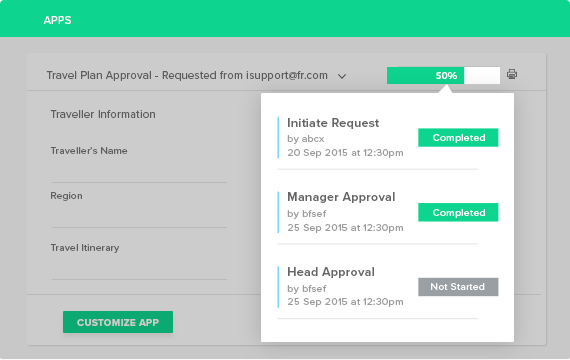Focus the Traveller's Name input field
Screen dimensions: 570x360
coord(139,172)
